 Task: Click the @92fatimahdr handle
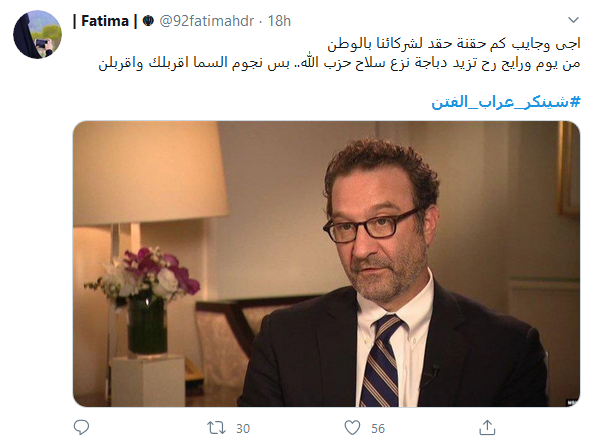click(x=206, y=21)
